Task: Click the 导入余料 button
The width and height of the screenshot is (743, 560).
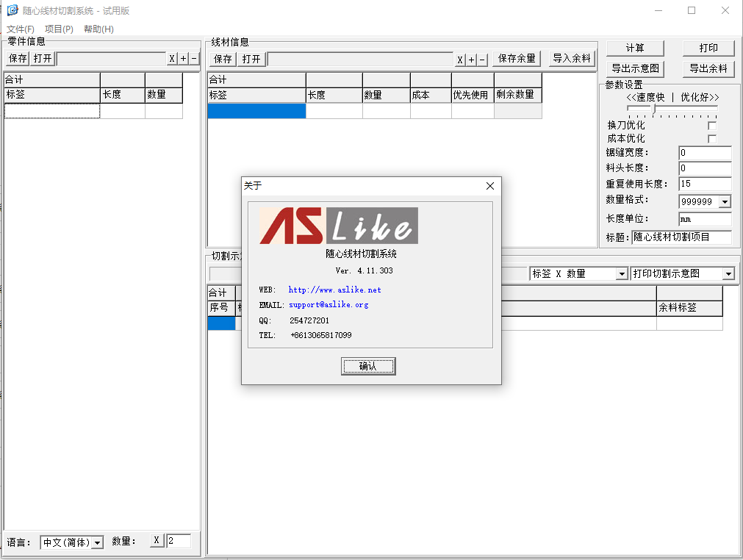Action: click(x=572, y=58)
